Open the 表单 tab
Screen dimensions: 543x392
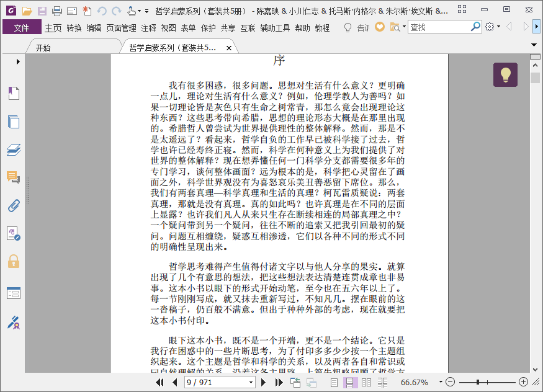(x=188, y=28)
